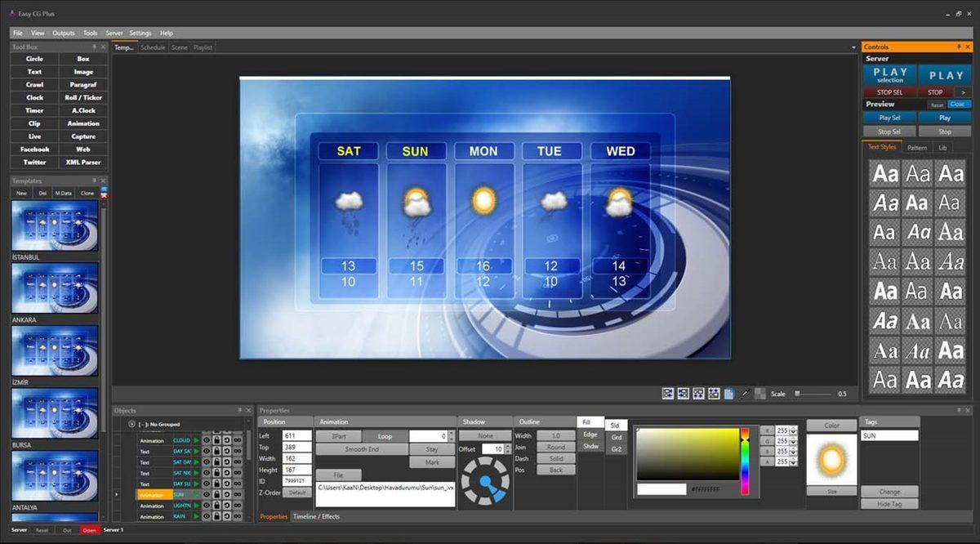Open the tab overflow dropdown arrow above canvas
980x544 pixels.
pyautogui.click(x=853, y=47)
